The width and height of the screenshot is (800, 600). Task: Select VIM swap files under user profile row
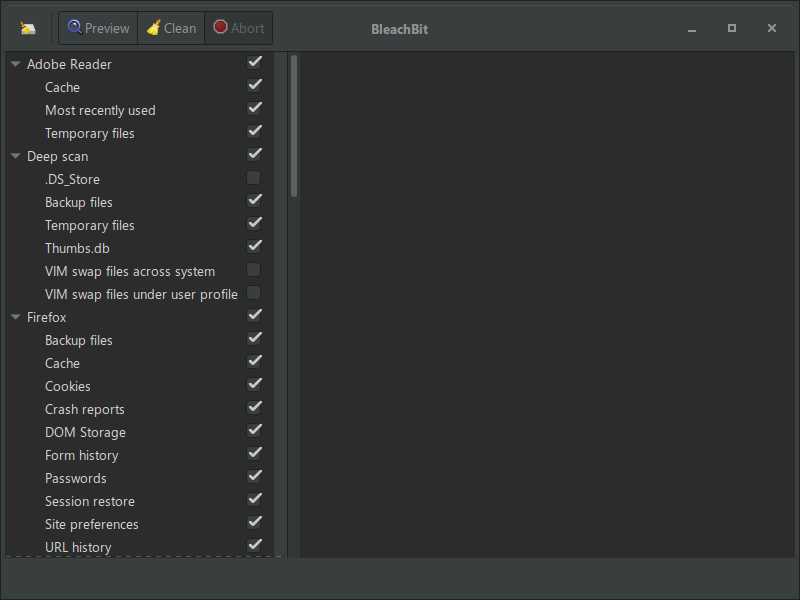(141, 294)
